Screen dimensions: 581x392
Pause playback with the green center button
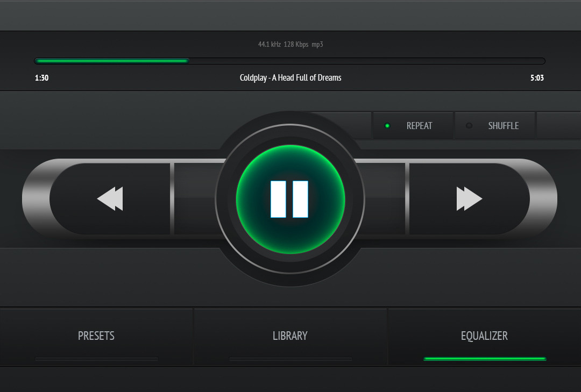(290, 199)
